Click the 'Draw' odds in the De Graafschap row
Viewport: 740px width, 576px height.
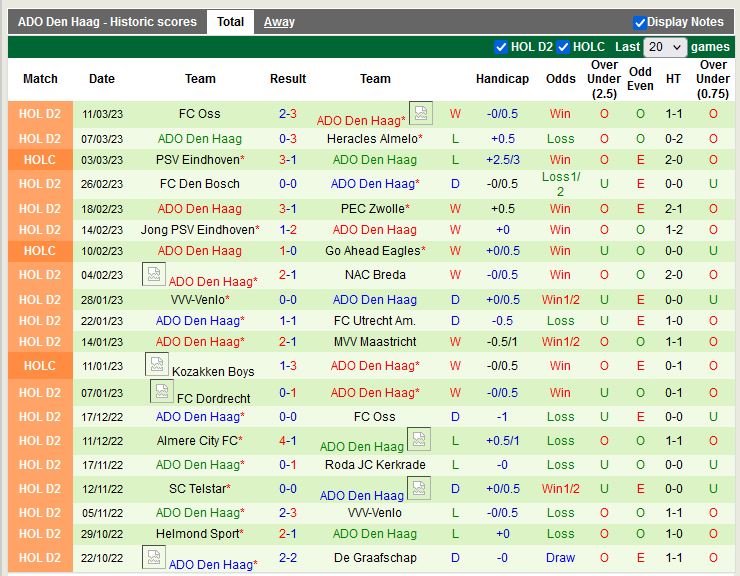point(560,558)
